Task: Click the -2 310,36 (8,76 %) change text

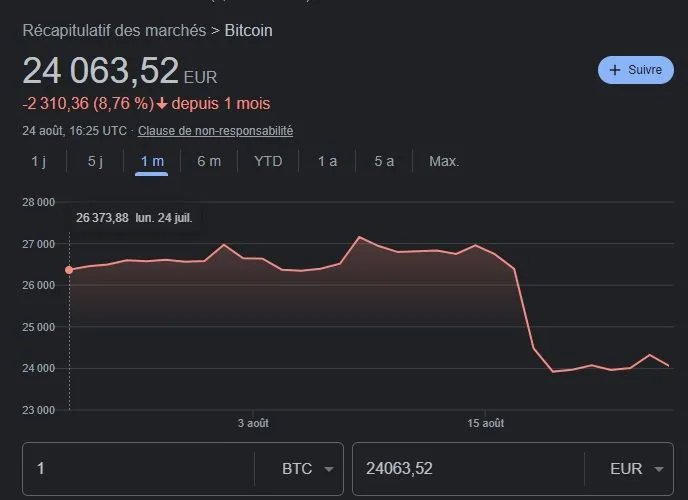Action: 88,104
